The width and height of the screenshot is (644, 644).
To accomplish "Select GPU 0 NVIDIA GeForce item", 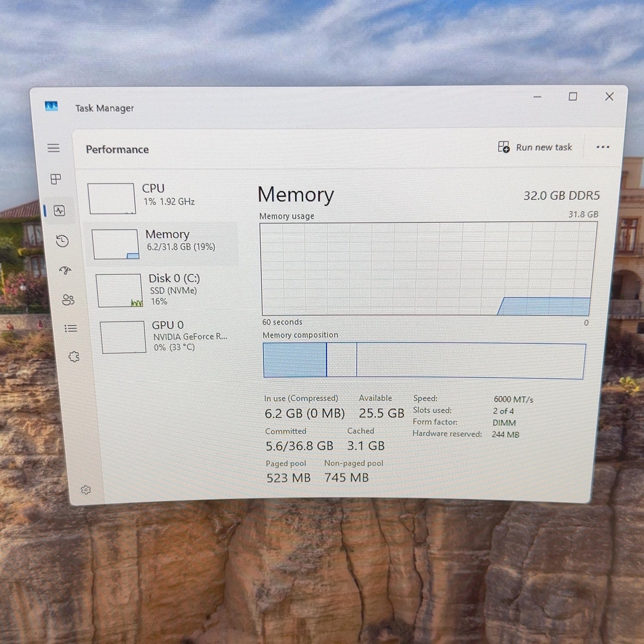I will point(167,337).
